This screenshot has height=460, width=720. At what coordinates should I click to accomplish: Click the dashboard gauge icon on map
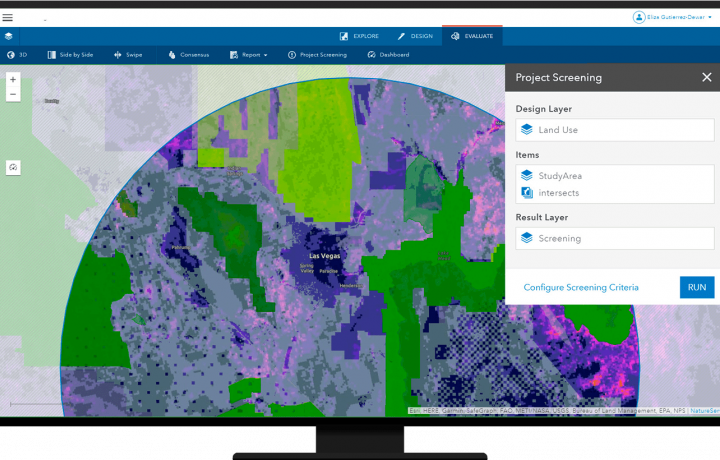13,167
